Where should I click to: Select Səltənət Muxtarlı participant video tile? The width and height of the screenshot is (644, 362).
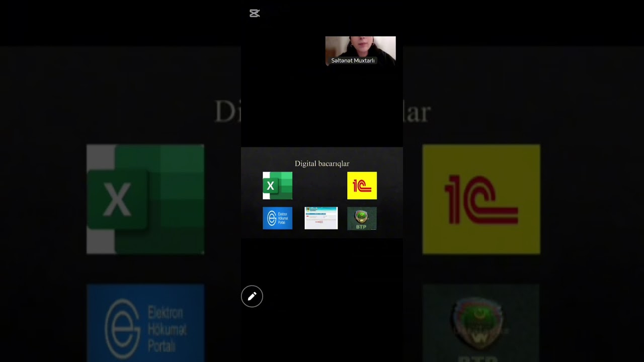[360, 51]
